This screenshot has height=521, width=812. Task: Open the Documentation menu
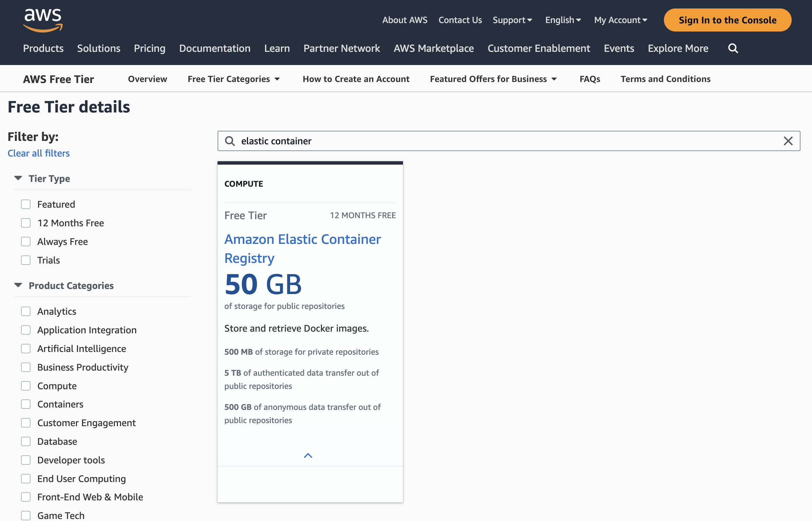pyautogui.click(x=215, y=48)
